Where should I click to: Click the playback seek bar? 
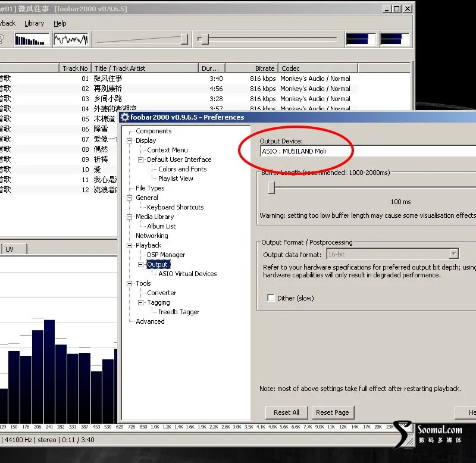point(267,39)
